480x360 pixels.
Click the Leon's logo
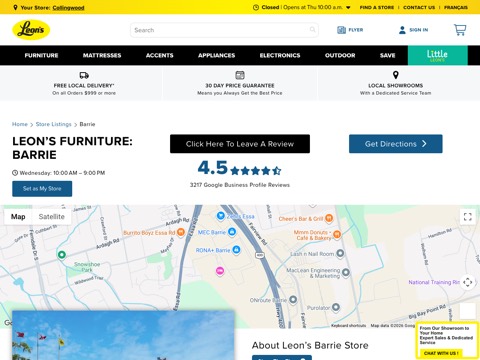tap(31, 30)
